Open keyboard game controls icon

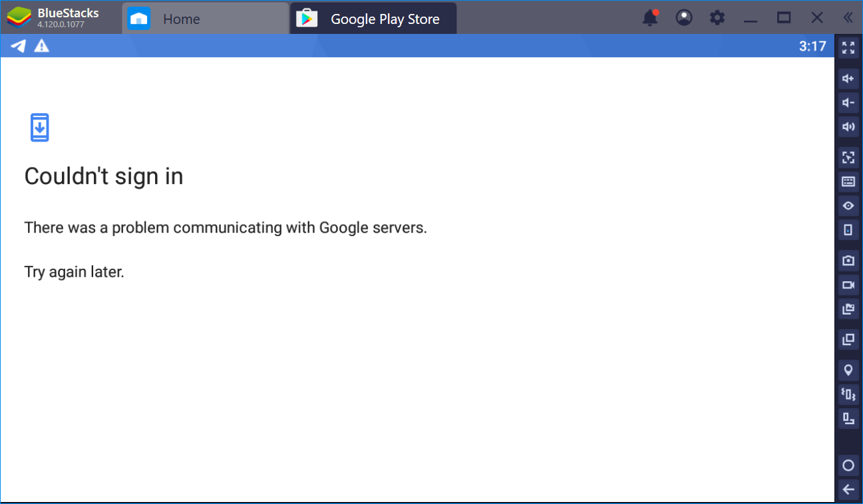click(x=848, y=182)
